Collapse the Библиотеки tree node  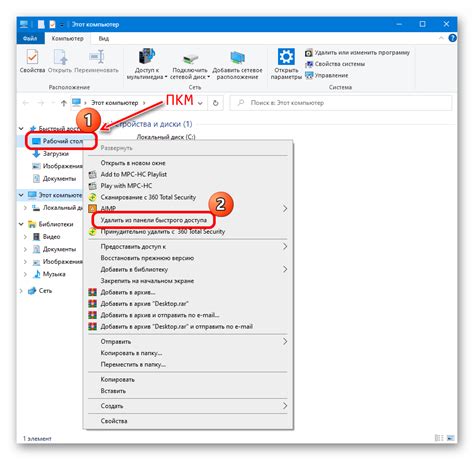click(x=21, y=224)
